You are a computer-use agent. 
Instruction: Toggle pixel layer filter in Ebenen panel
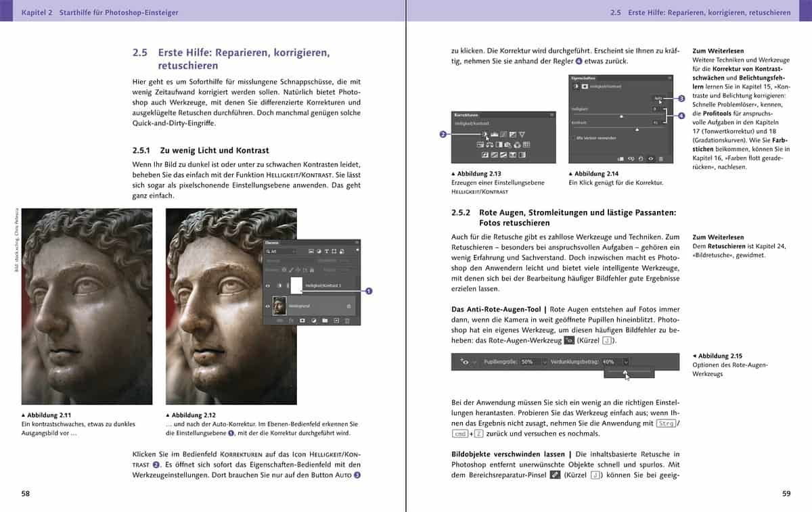[311, 251]
